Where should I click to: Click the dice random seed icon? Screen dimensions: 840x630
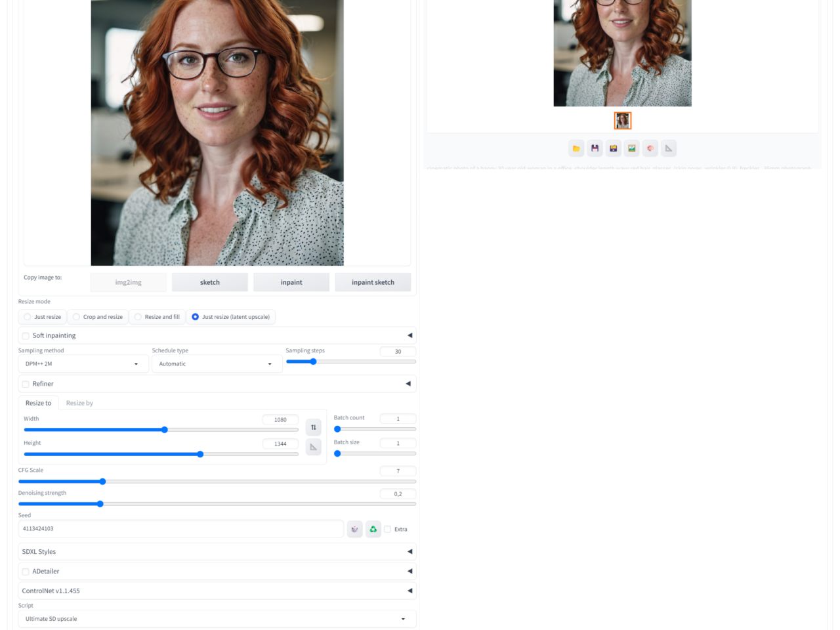354,529
